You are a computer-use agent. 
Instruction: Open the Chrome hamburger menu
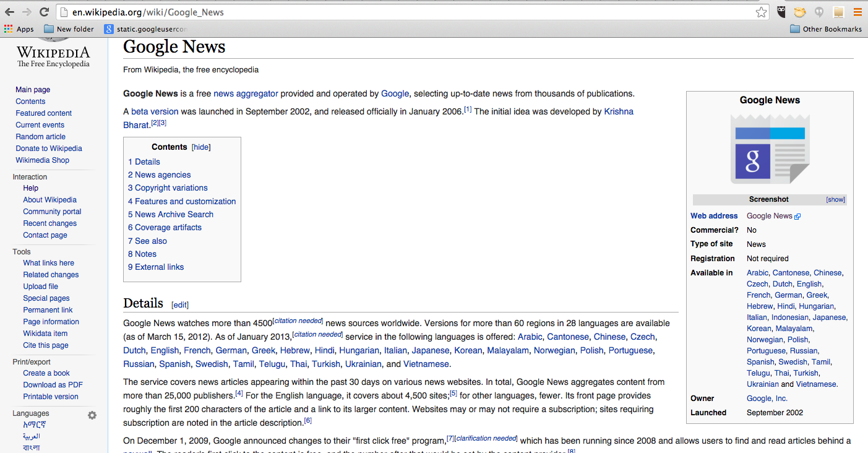(857, 12)
